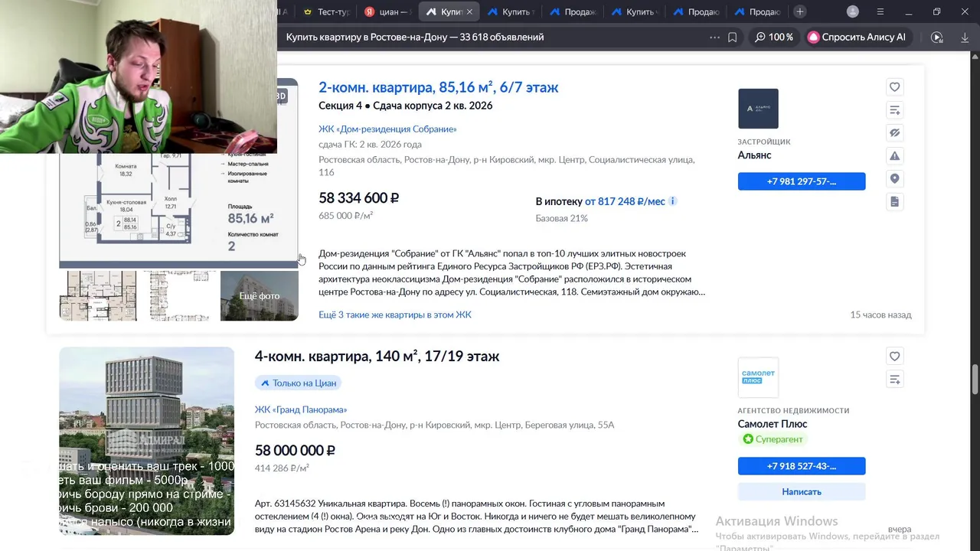
Task: Close the active Купить tab
Action: pyautogui.click(x=469, y=11)
